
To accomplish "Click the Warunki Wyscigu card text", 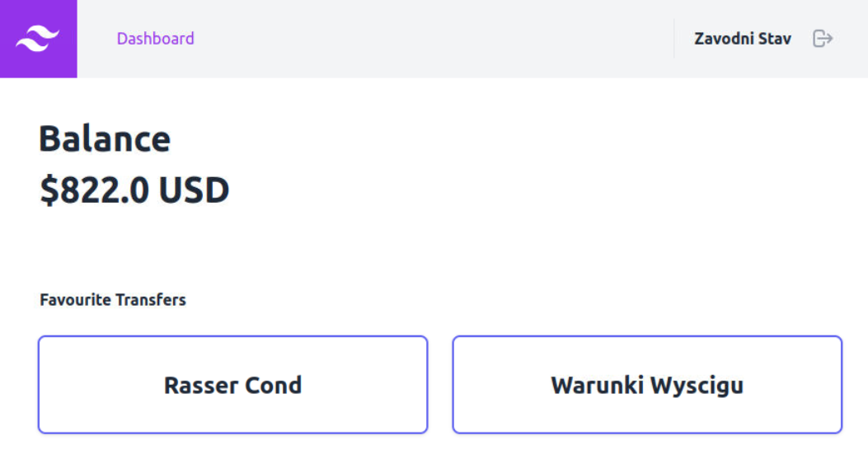I will click(x=647, y=385).
